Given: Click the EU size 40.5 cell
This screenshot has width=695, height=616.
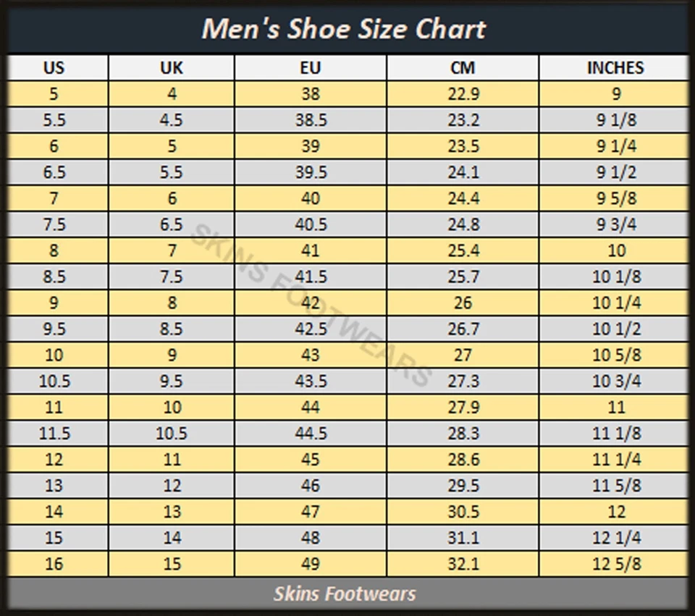Looking at the screenshot, I should click(311, 224).
